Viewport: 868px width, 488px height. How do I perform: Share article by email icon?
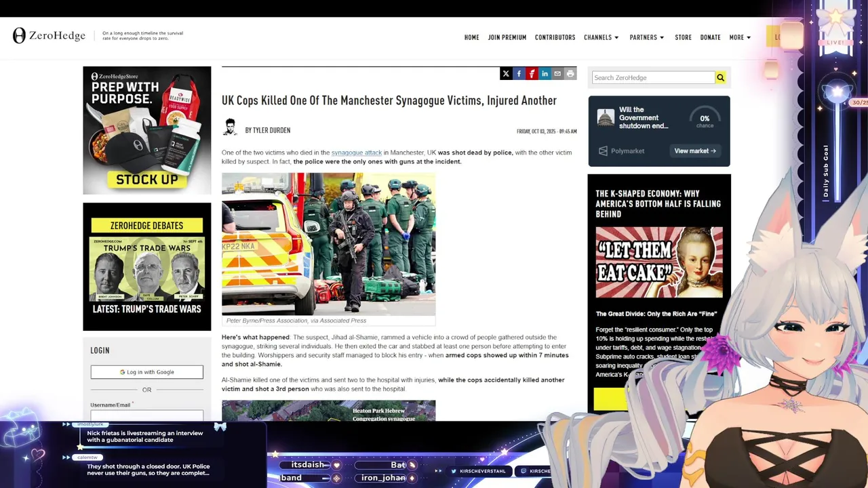coord(557,74)
